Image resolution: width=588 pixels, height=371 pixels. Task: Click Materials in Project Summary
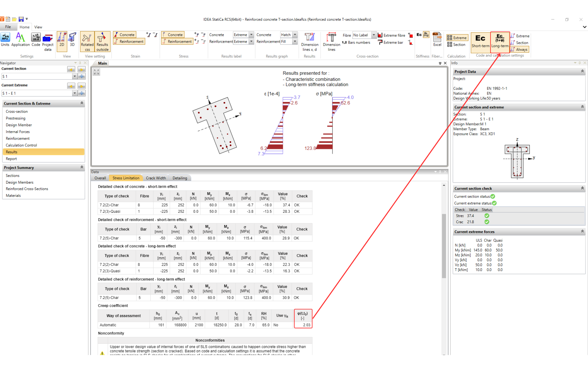point(13,195)
